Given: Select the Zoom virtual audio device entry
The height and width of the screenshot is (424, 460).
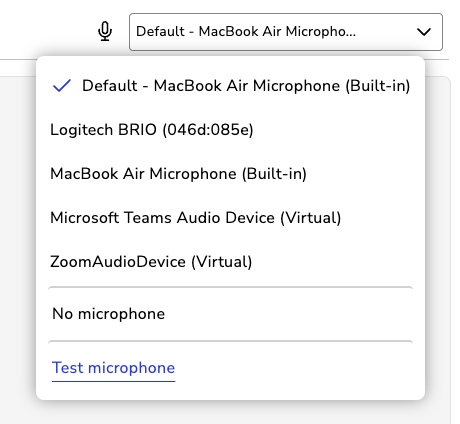Looking at the screenshot, I should click(x=231, y=261).
